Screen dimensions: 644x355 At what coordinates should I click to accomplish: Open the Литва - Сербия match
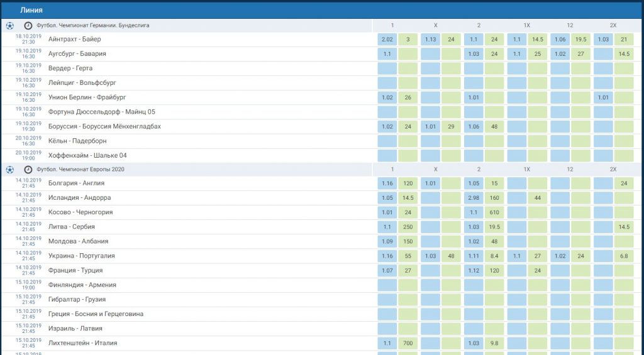[72, 227]
